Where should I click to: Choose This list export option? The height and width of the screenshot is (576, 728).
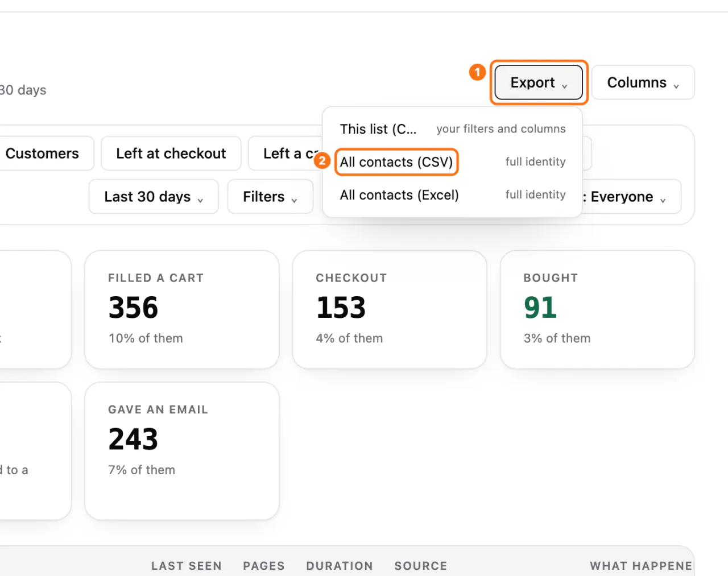pos(452,129)
